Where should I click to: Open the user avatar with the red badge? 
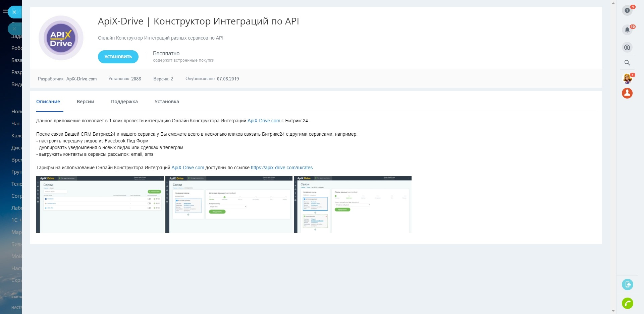[627, 78]
